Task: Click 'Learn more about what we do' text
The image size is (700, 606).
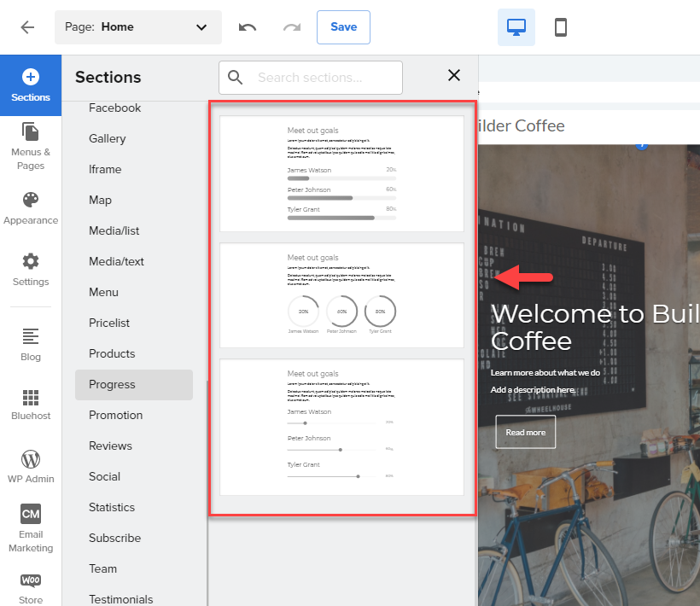Action: coord(545,373)
